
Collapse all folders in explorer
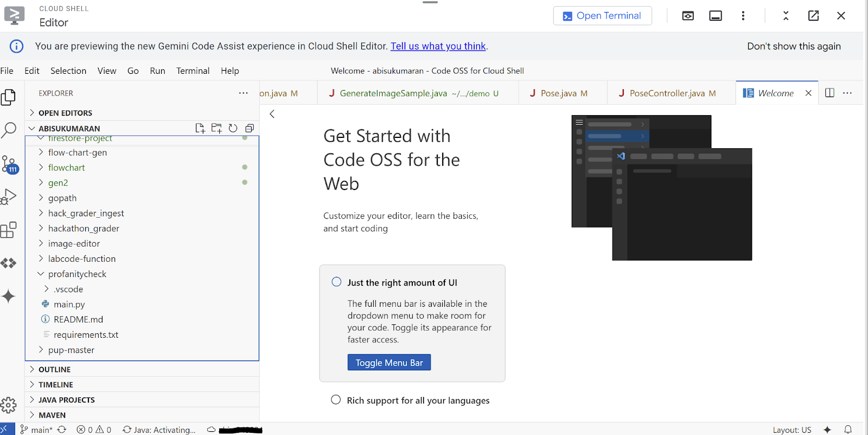[250, 128]
